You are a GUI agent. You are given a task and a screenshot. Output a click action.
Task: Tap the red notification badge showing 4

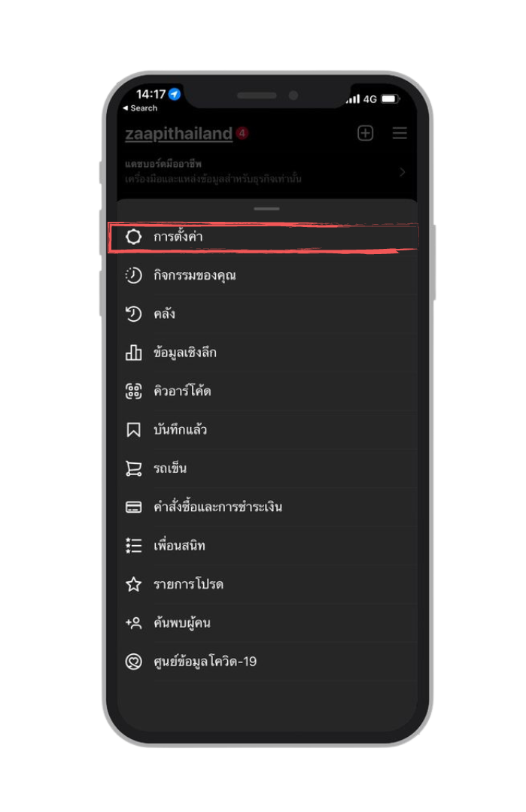tap(242, 133)
